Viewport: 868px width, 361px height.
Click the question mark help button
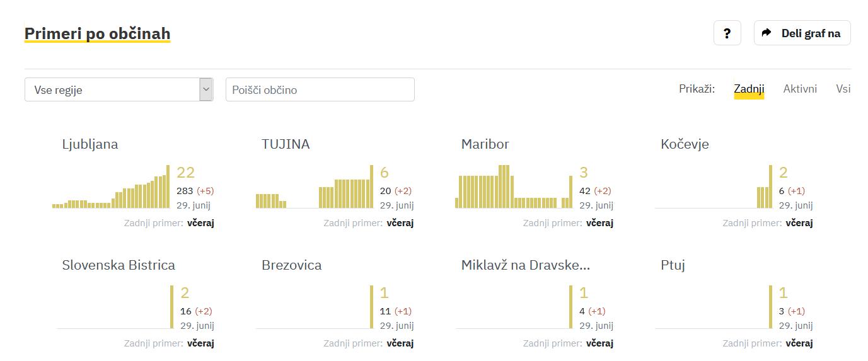(x=727, y=33)
